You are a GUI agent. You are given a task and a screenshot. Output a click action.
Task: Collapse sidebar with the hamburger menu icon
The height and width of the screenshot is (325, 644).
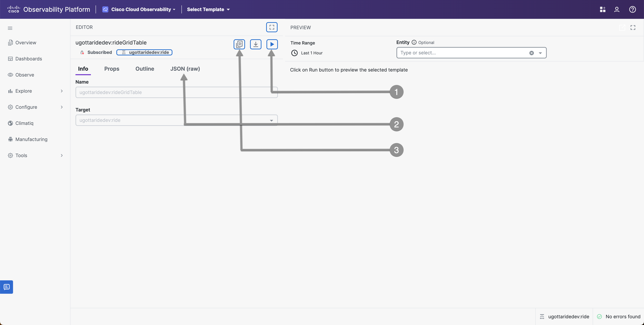(x=10, y=28)
